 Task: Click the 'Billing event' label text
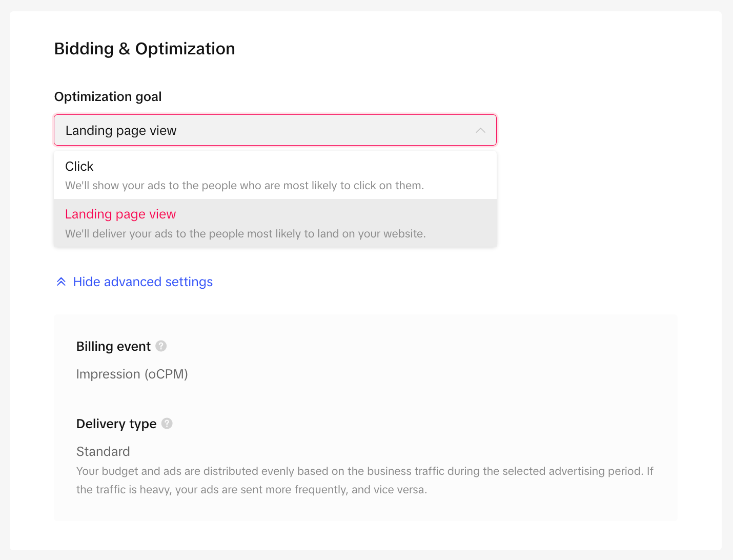(x=113, y=347)
